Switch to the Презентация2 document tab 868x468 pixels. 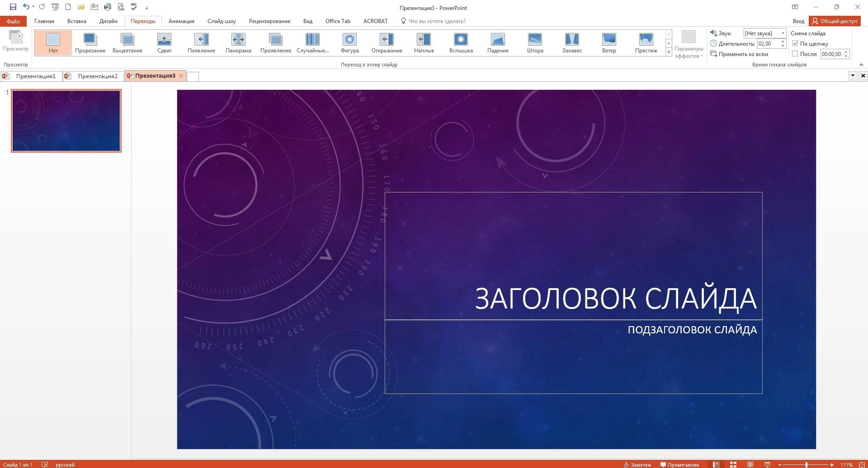[x=93, y=76]
